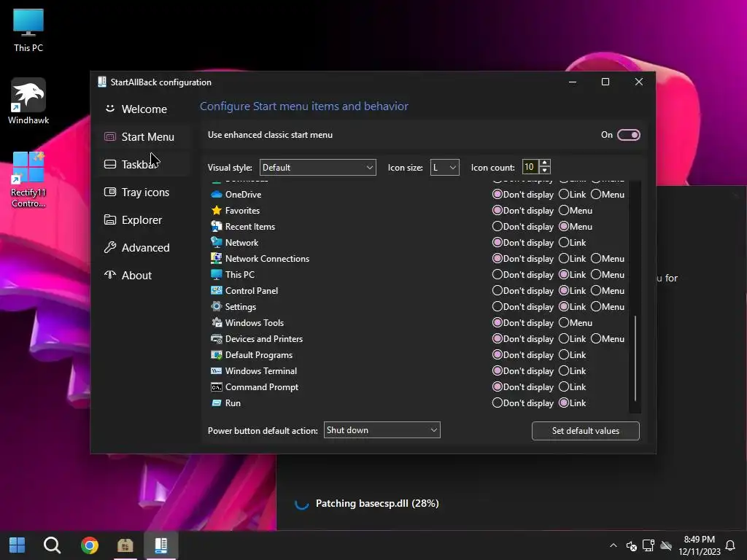Set Recent Items to Don't display
Screen dimensions: 747x560
[522, 226]
